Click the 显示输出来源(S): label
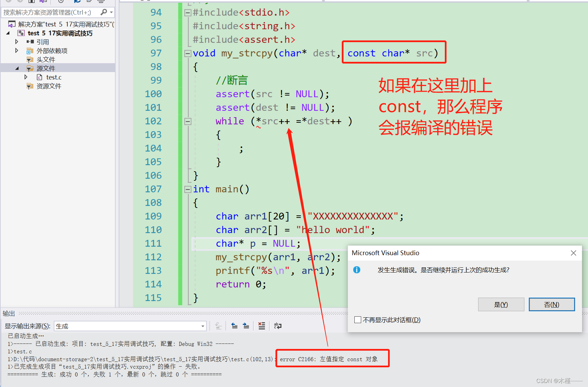 (28, 326)
